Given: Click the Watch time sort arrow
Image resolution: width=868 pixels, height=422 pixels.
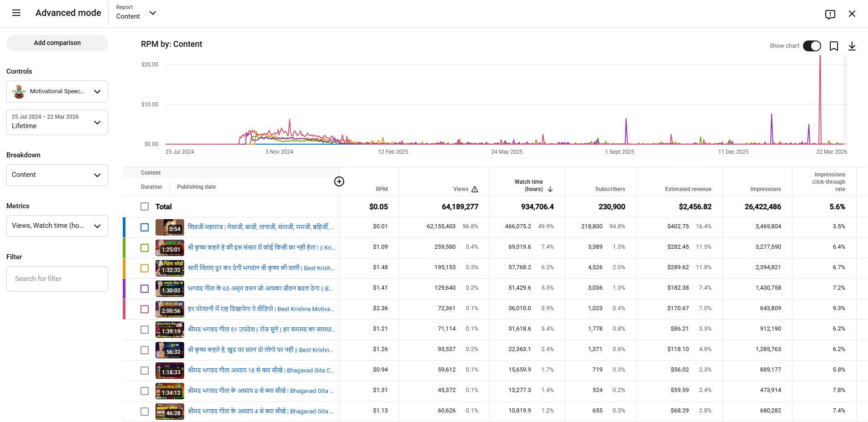Looking at the screenshot, I should [550, 189].
